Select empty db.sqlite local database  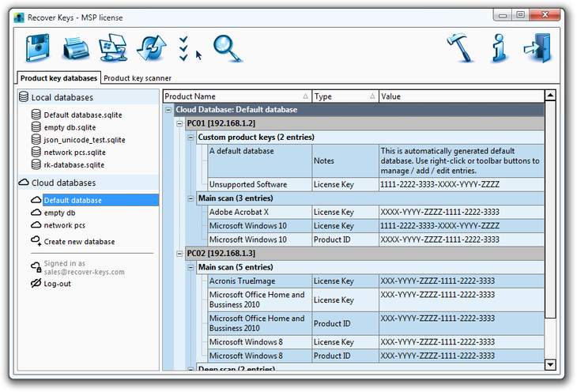[x=70, y=127]
